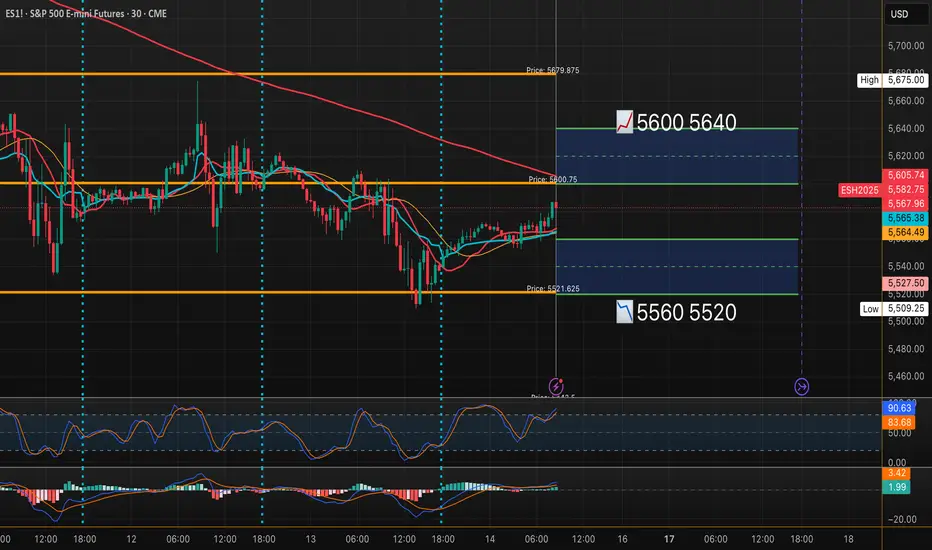The height and width of the screenshot is (550, 932).
Task: Click the rising chart icon beside 5600 5640
Action: tap(624, 122)
